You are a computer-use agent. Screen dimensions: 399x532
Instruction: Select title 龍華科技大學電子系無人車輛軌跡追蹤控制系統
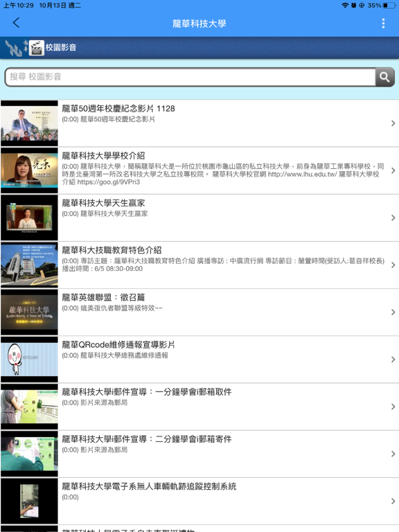pos(149,486)
